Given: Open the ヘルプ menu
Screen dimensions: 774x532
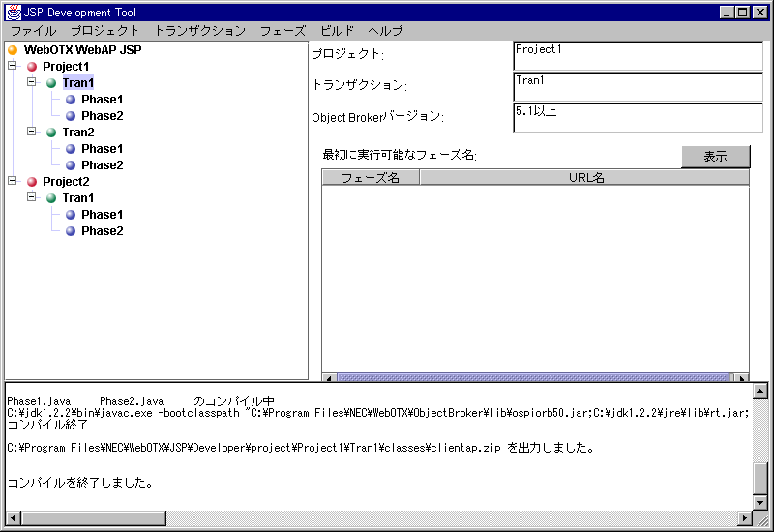Looking at the screenshot, I should (x=385, y=31).
